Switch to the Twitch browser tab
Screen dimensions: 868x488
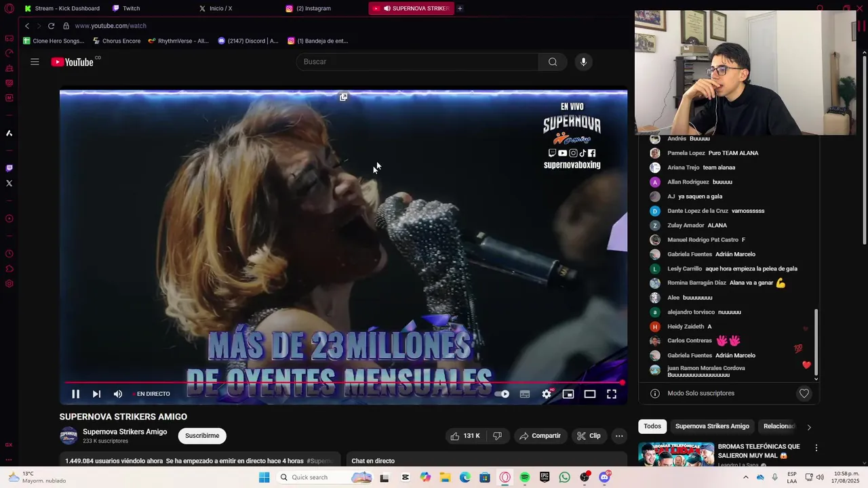pyautogui.click(x=126, y=8)
